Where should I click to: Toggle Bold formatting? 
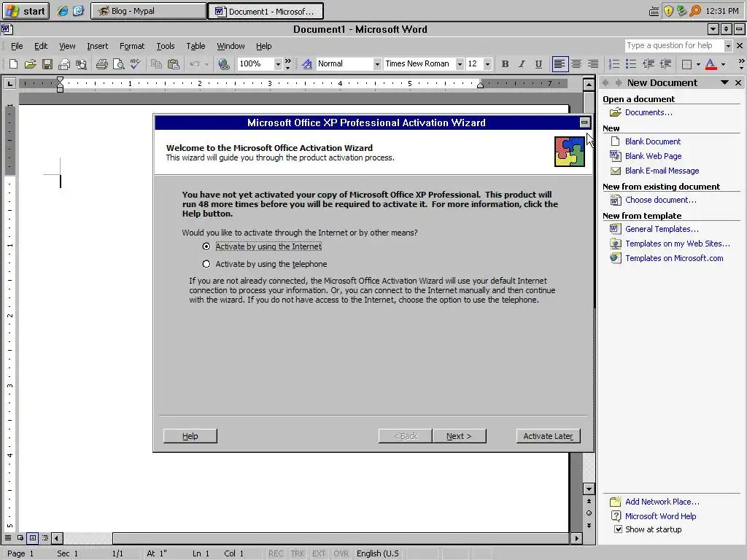pyautogui.click(x=505, y=64)
